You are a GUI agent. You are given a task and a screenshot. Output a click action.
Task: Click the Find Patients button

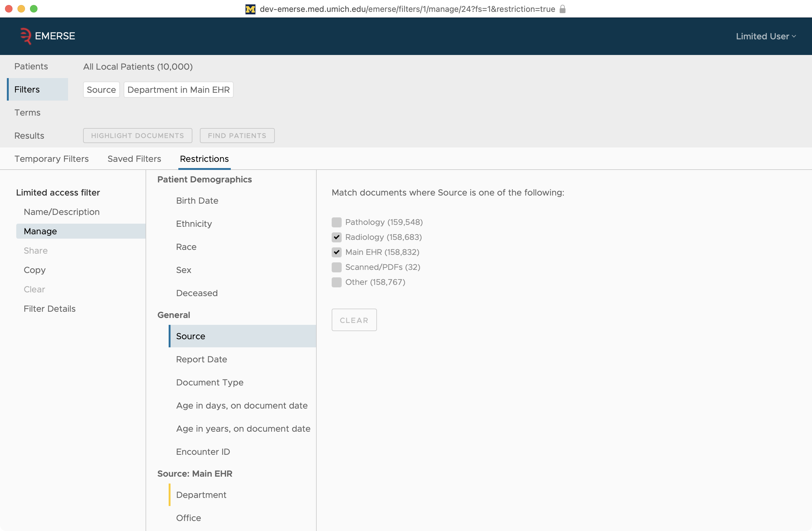pyautogui.click(x=237, y=136)
